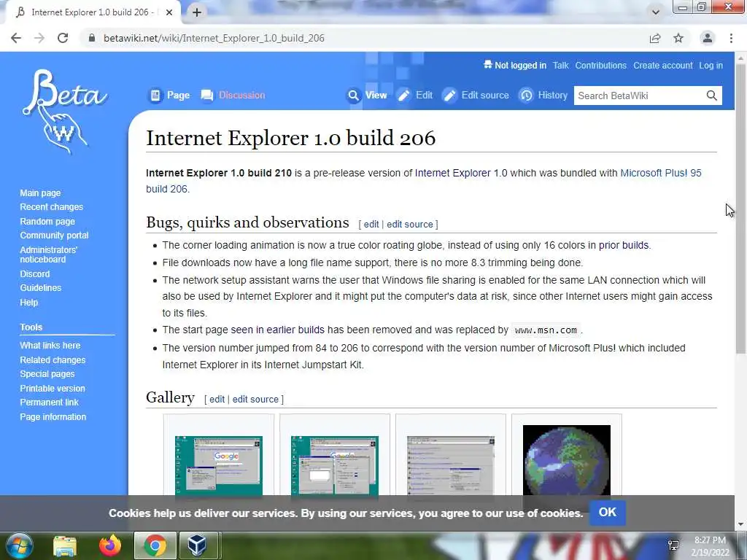The height and width of the screenshot is (560, 747).
Task: Select the View tab
Action: click(367, 96)
